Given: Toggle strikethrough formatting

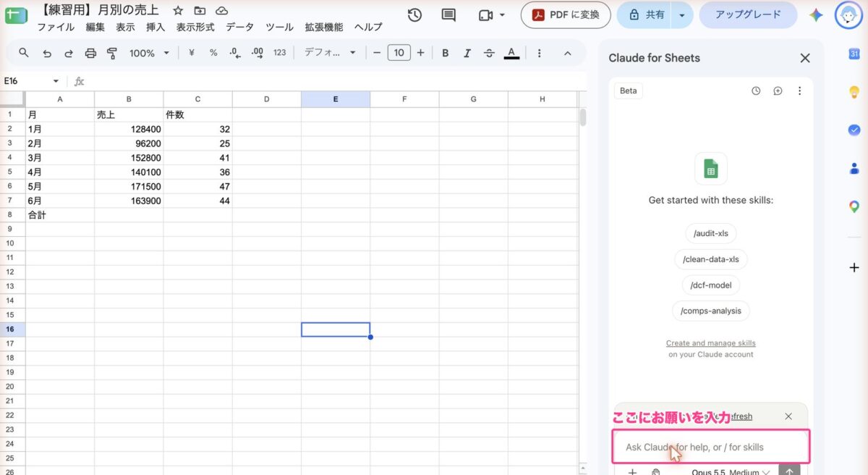Looking at the screenshot, I should click(489, 53).
